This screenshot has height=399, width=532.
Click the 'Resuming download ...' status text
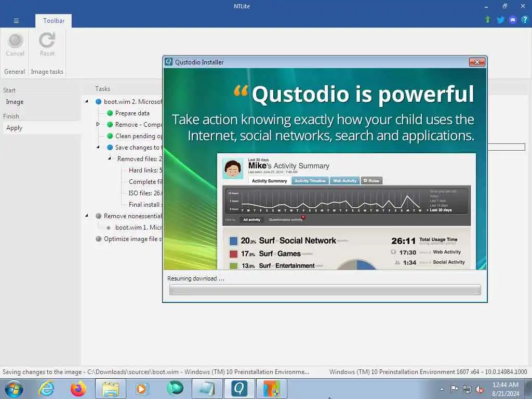point(196,278)
